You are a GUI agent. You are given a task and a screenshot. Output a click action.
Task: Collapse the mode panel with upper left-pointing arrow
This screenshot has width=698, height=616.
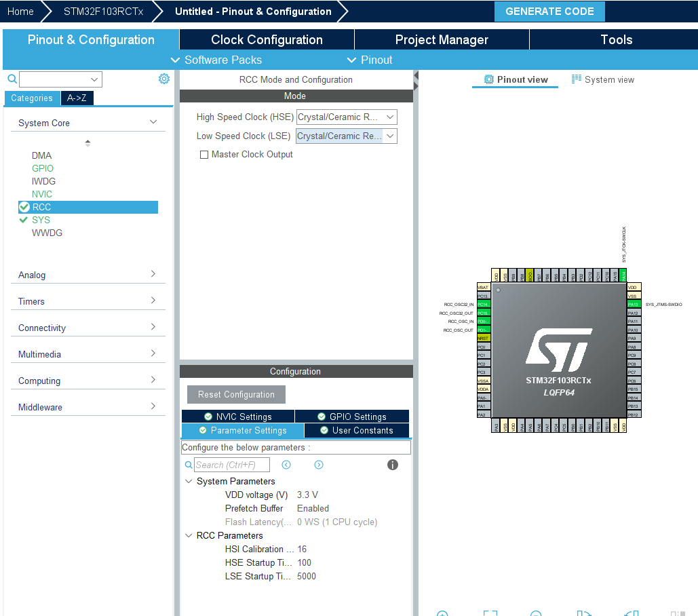coord(416,75)
